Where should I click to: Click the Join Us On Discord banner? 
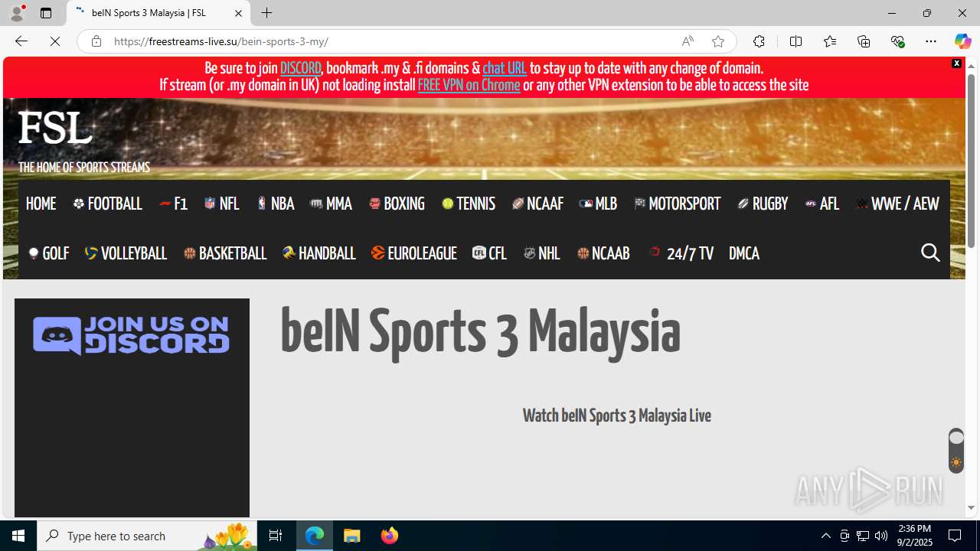click(x=131, y=336)
